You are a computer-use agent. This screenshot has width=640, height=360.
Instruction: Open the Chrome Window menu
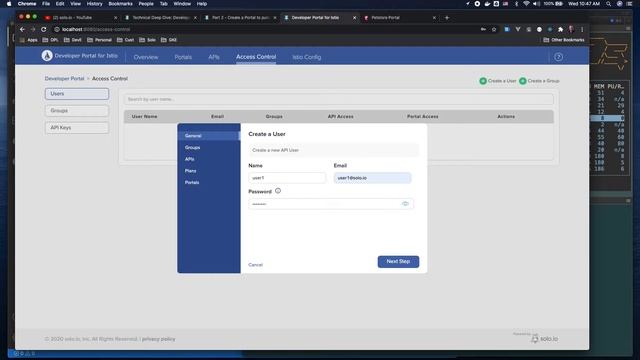pos(182,4)
